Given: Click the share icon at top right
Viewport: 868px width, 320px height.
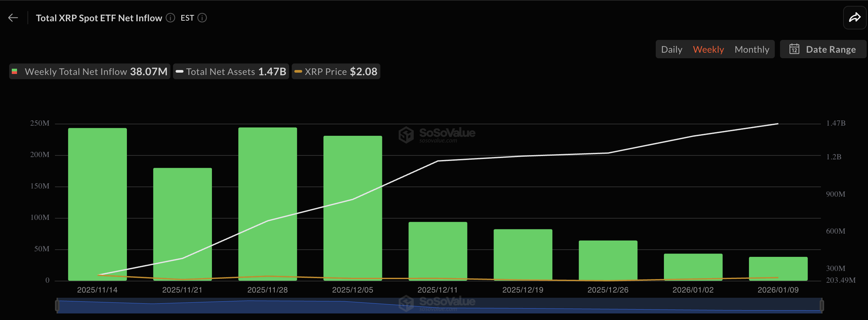Looking at the screenshot, I should coord(855,18).
